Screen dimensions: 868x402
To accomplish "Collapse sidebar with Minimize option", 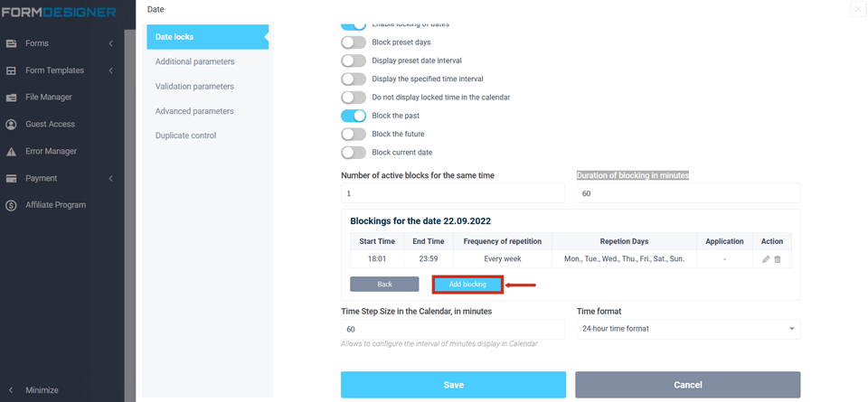I will click(42, 390).
